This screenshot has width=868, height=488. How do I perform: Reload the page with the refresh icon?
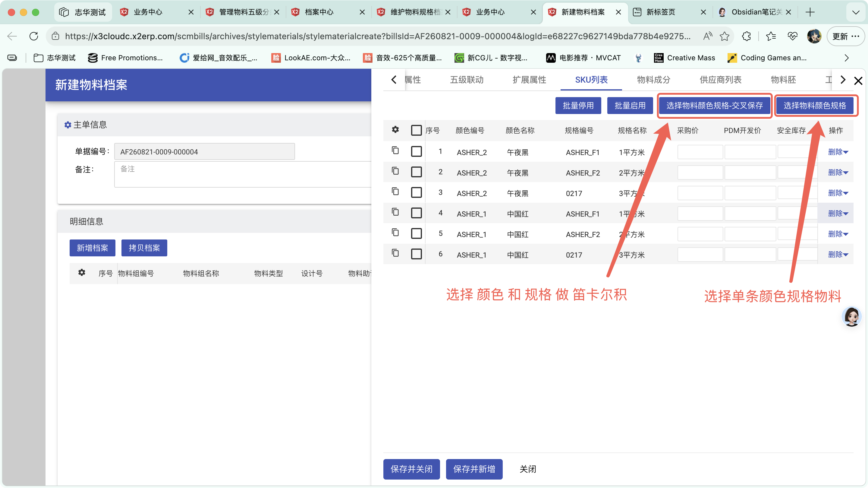point(34,36)
